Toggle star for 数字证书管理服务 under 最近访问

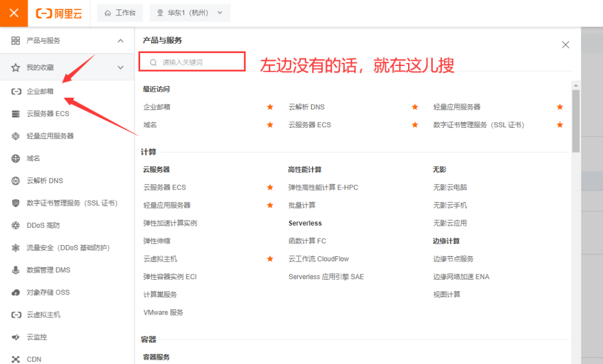tap(560, 125)
